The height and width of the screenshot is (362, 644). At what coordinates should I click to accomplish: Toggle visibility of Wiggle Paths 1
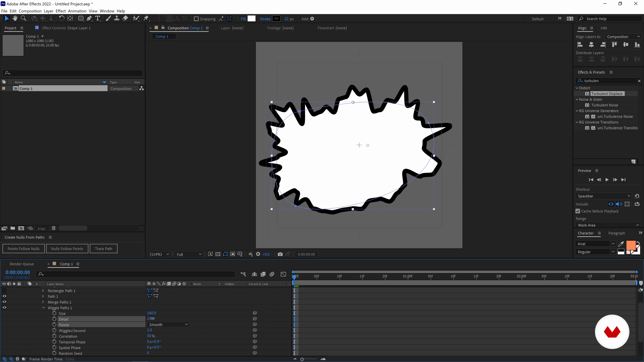4,308
